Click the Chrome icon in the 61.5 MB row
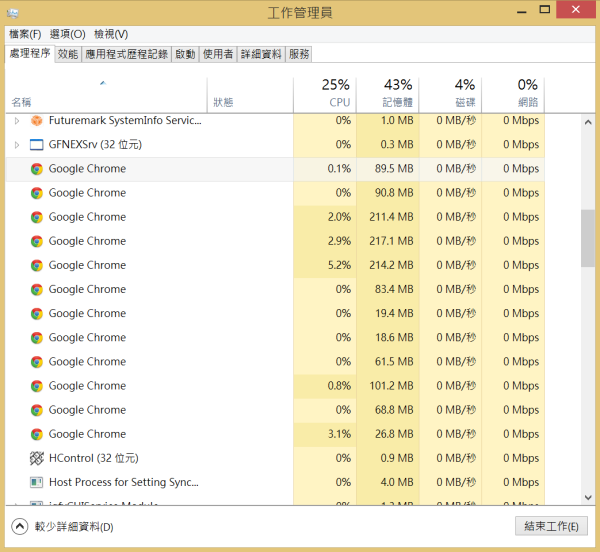Image resolution: width=600 pixels, height=552 pixels. tap(37, 362)
